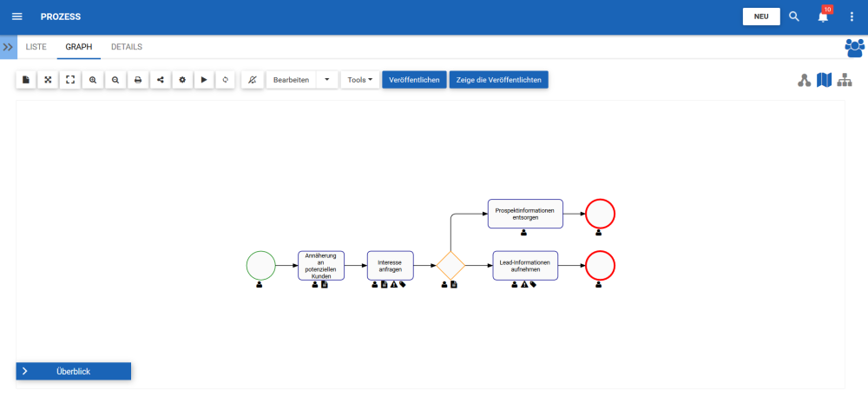868x397 pixels.
Task: Click person icon under Annäherung task
Action: 315,285
